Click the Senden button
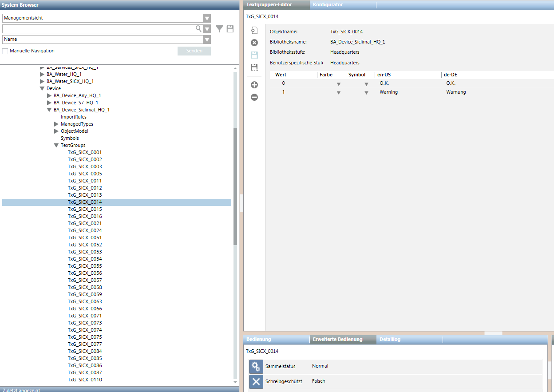 click(194, 51)
